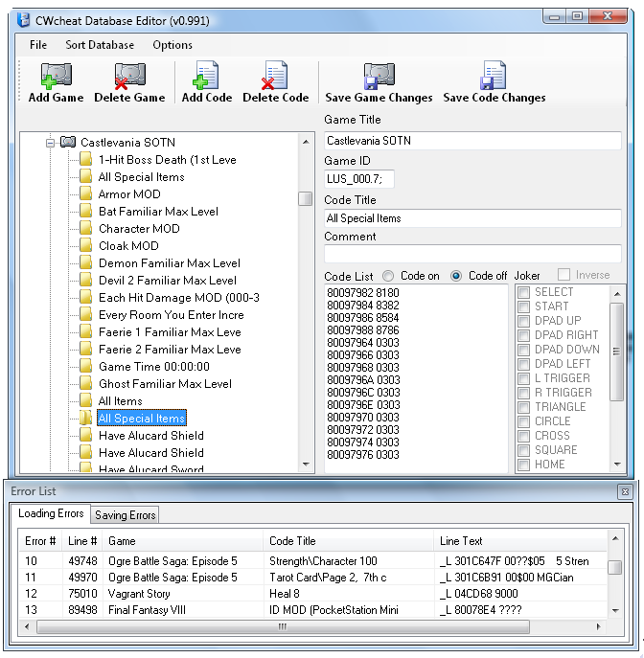Image resolution: width=644 pixels, height=658 pixels.
Task: Click the Error List horizontal scrollbar thumb
Action: point(284,627)
